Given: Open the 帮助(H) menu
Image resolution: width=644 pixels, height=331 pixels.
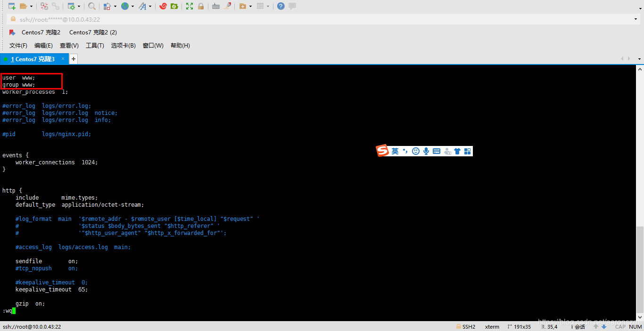Looking at the screenshot, I should tap(180, 46).
